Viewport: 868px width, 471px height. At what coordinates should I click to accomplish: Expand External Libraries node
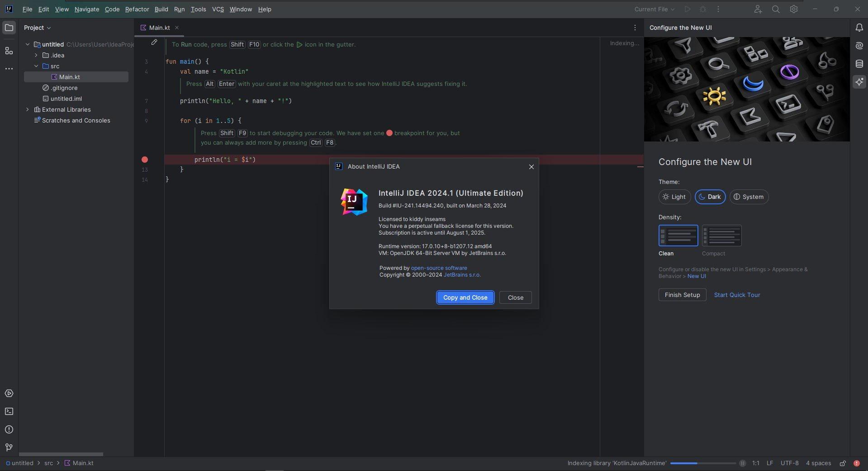[x=28, y=109]
